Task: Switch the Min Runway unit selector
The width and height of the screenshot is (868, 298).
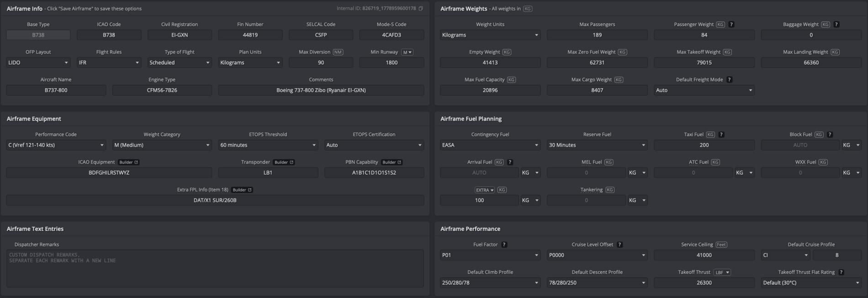Action: [407, 52]
